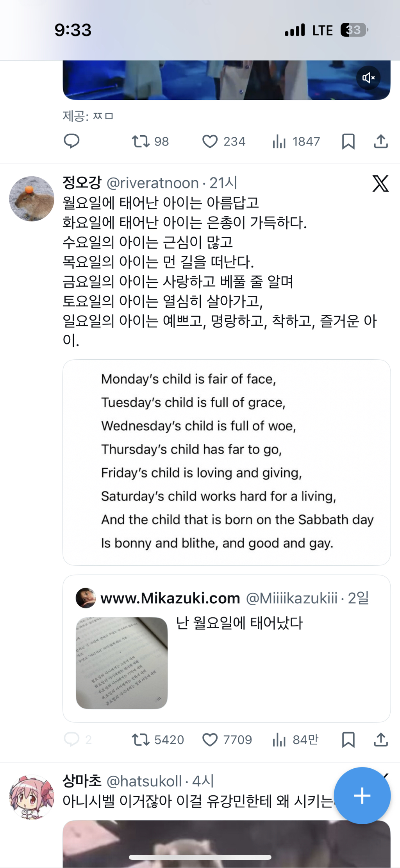Screen dimensions: 400x868
Task: Open the 정오강 capybara profile picture
Action: (32, 199)
